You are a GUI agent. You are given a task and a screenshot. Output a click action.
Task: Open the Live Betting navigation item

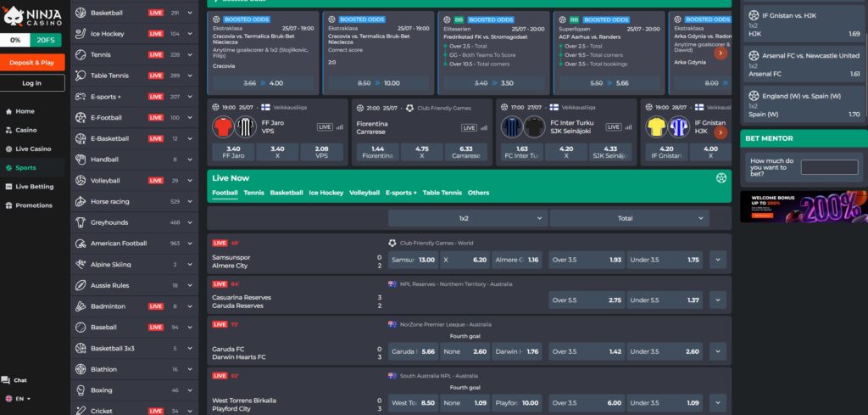[32, 187]
